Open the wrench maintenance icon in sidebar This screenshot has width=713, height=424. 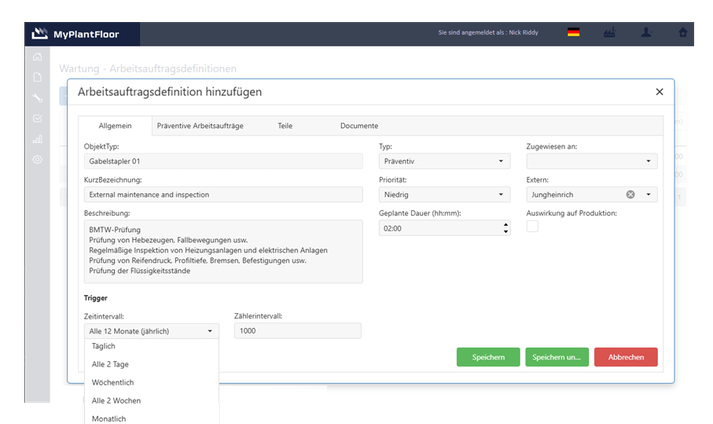[37, 97]
